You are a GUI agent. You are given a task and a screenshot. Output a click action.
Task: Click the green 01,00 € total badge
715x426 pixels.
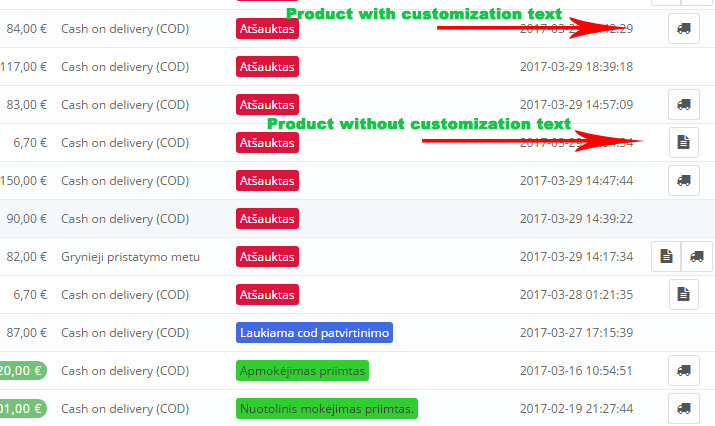[x=22, y=409]
